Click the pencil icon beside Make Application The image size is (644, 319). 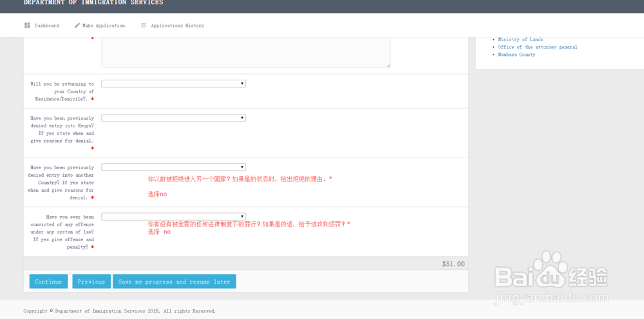click(x=77, y=26)
